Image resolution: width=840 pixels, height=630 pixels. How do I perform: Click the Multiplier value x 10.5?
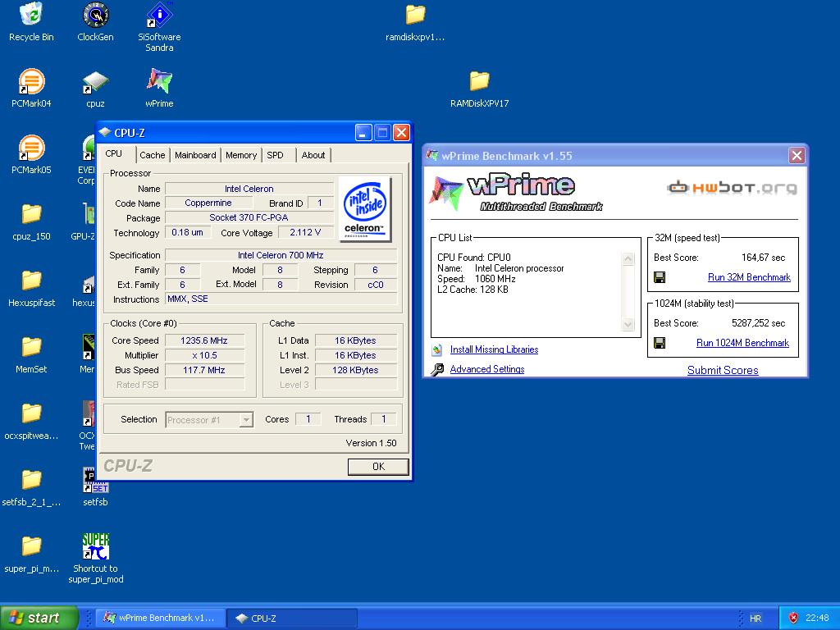click(x=204, y=355)
